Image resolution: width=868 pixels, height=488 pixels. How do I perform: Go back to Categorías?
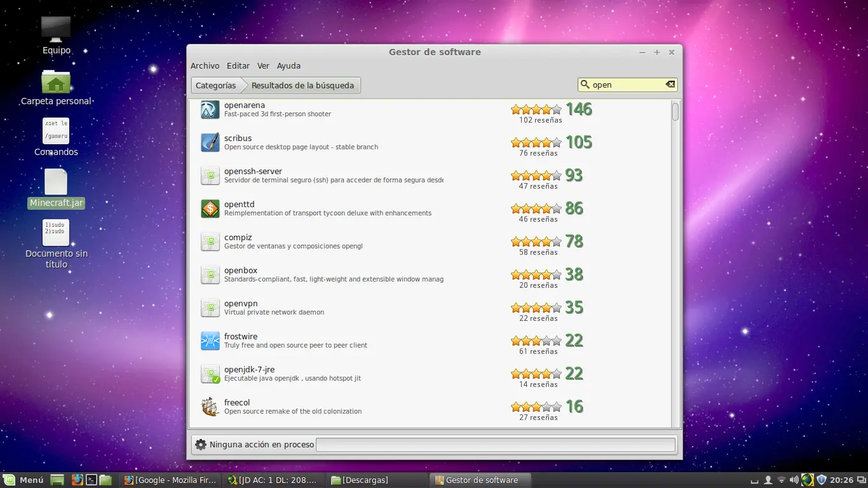click(x=215, y=85)
